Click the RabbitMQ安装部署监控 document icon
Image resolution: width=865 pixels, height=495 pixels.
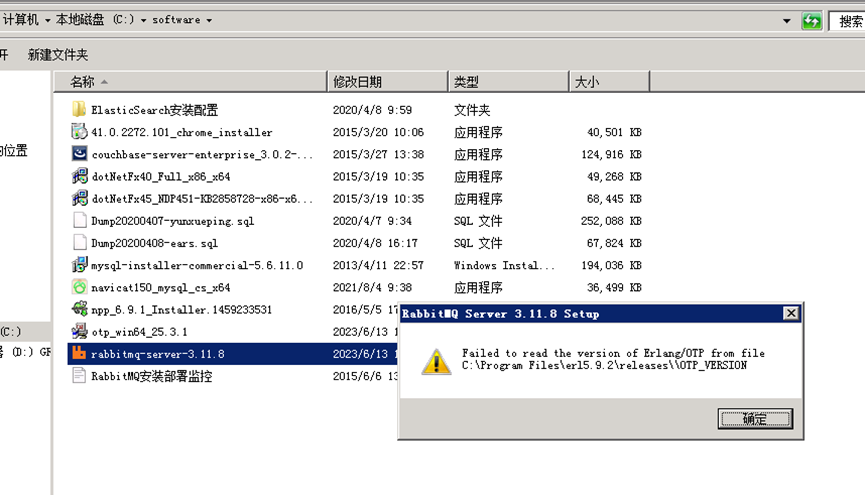click(79, 376)
